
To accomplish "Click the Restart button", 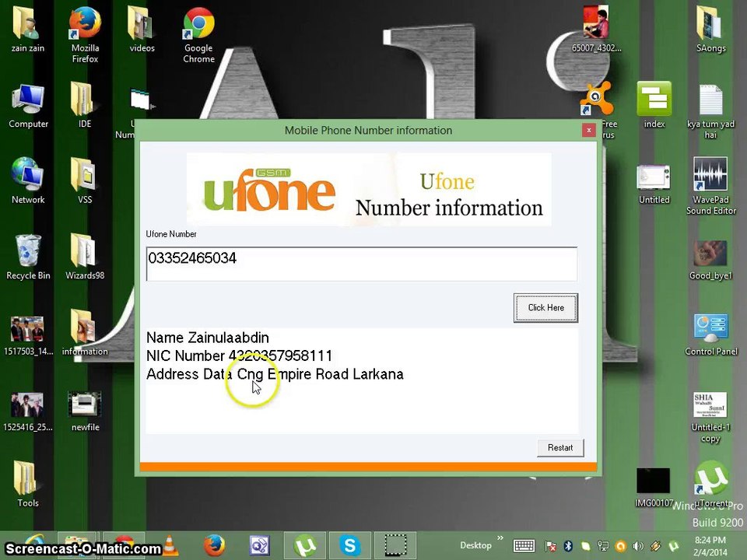I will click(560, 448).
